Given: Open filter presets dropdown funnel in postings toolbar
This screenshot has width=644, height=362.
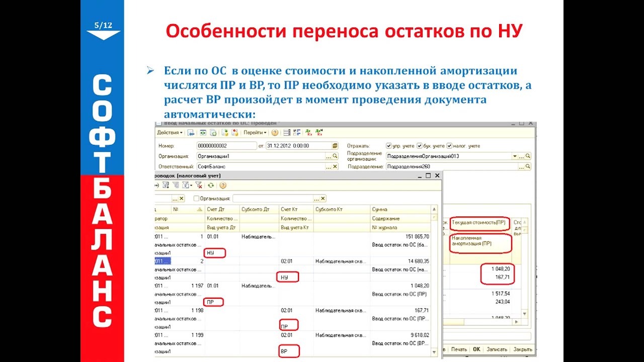Looking at the screenshot, I should coord(187,185).
